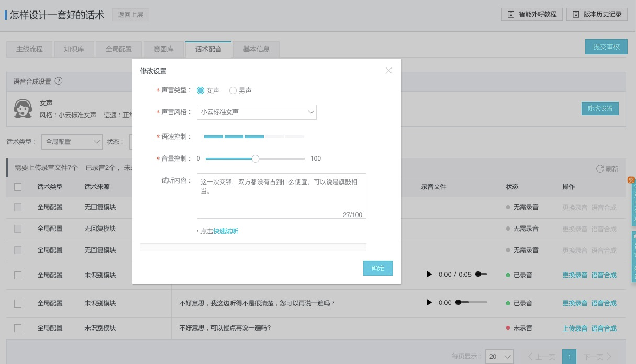
Task: Click the 音量控制 slider handle
Action: (255, 158)
